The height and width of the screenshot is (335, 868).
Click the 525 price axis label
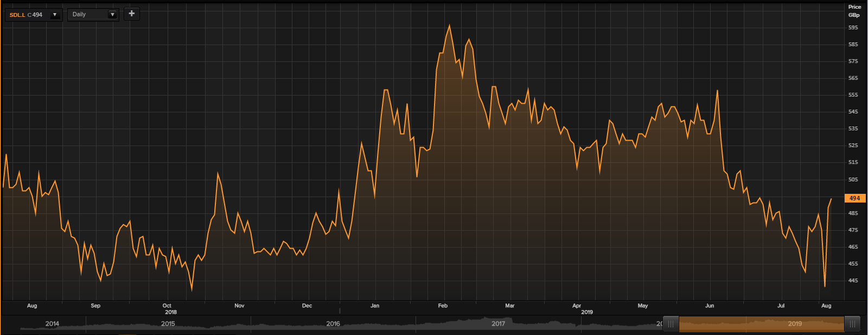853,146
